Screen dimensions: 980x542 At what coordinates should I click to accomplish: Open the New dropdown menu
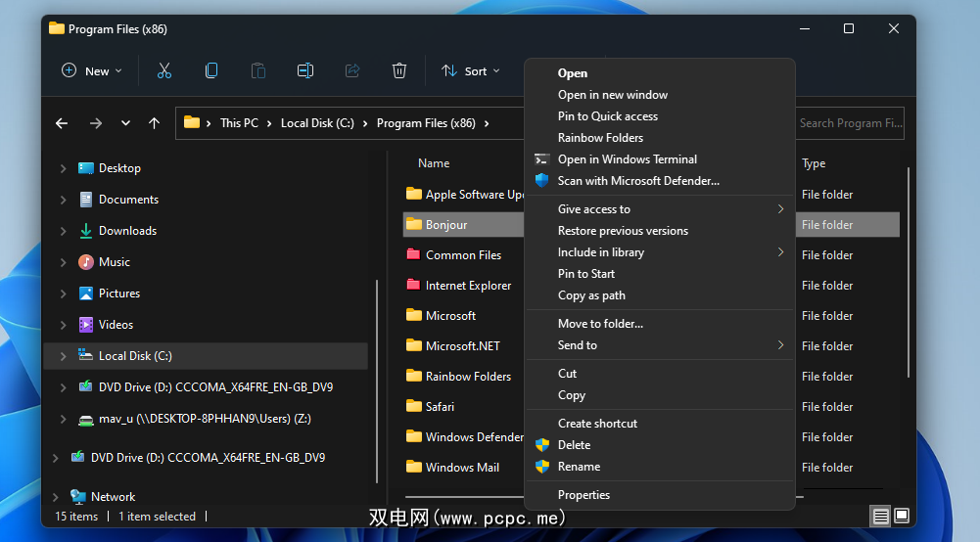point(92,70)
